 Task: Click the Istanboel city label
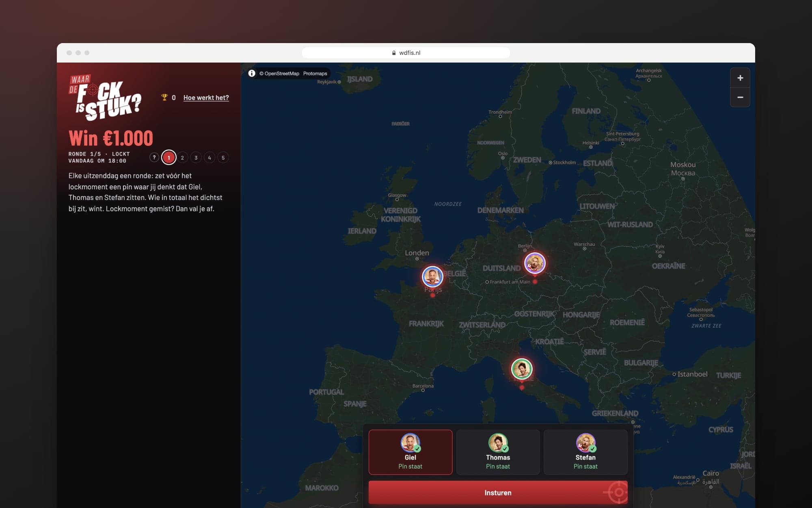tap(692, 374)
